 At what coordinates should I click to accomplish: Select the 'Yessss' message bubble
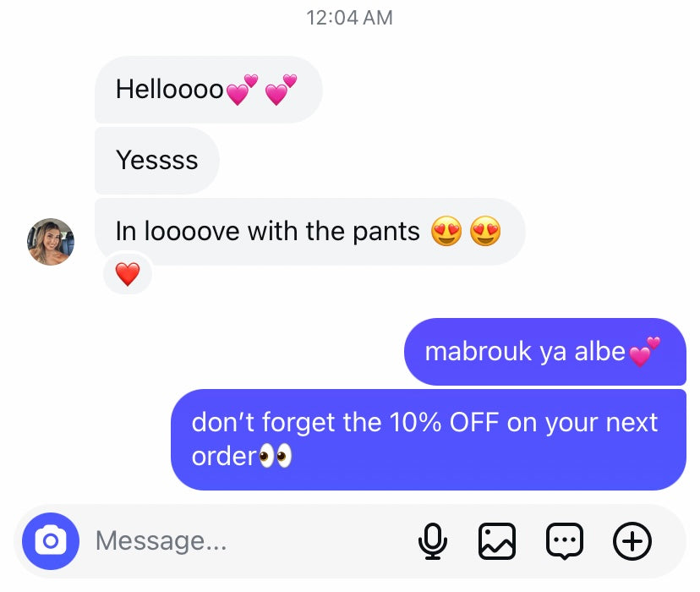[156, 161]
